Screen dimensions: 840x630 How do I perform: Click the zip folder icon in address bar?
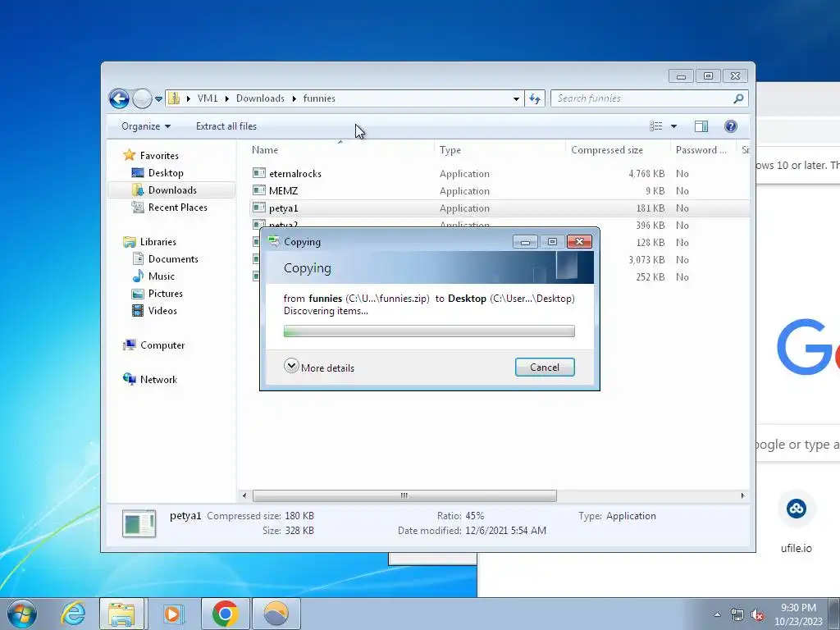[x=174, y=98]
